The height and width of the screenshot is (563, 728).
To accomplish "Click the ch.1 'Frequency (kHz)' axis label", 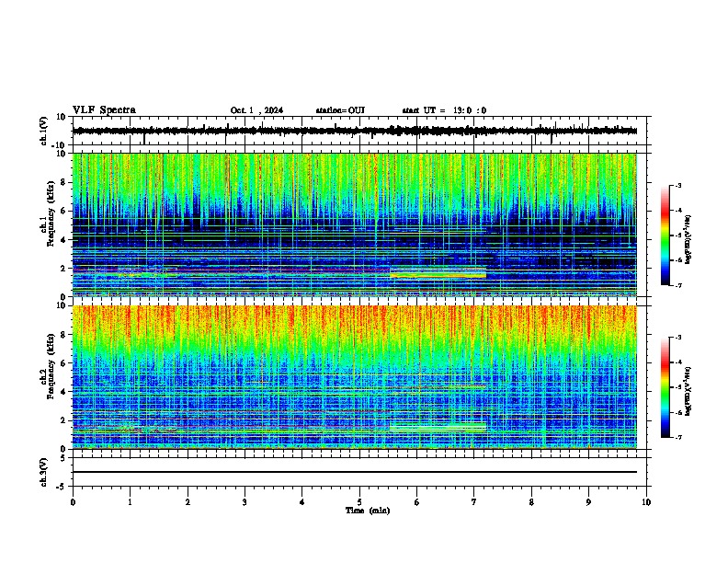I will [x=51, y=214].
